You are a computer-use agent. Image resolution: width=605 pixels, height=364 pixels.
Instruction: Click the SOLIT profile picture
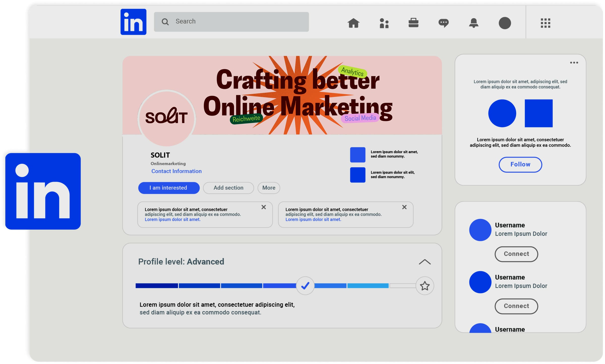pyautogui.click(x=167, y=118)
